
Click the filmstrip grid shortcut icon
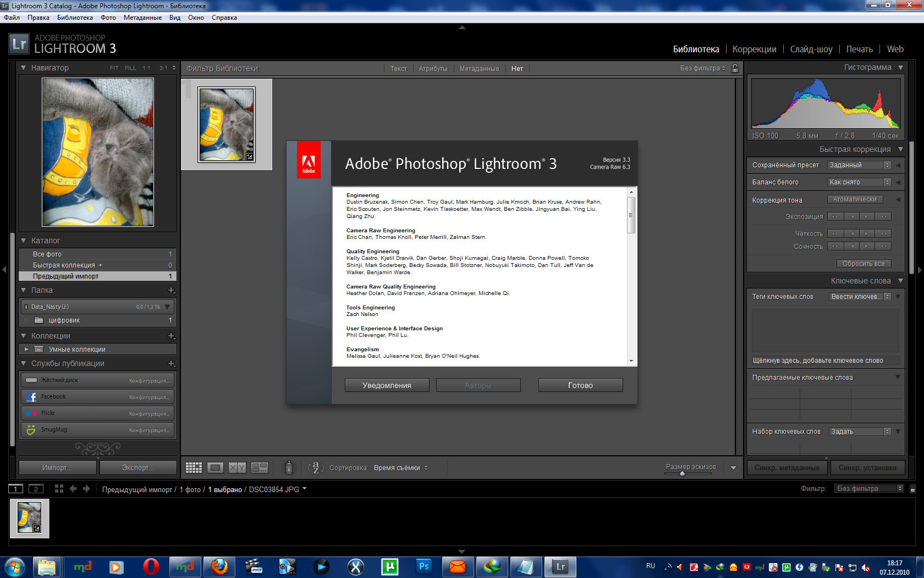(59, 489)
